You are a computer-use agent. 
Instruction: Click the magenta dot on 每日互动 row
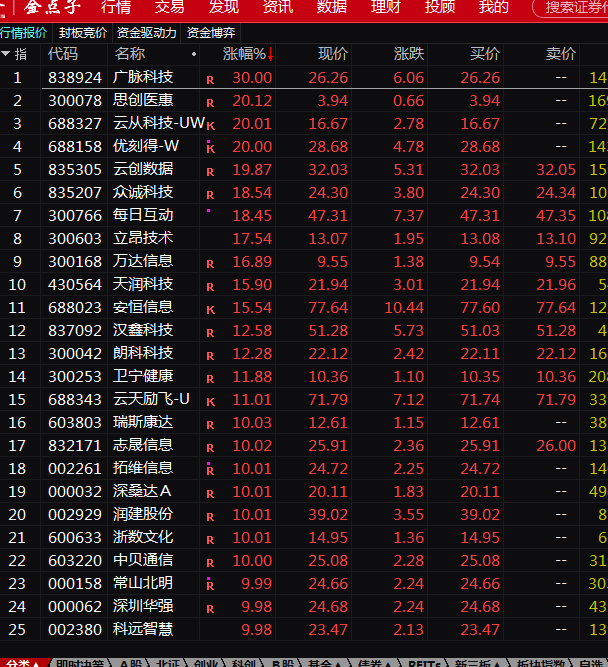(x=208, y=211)
